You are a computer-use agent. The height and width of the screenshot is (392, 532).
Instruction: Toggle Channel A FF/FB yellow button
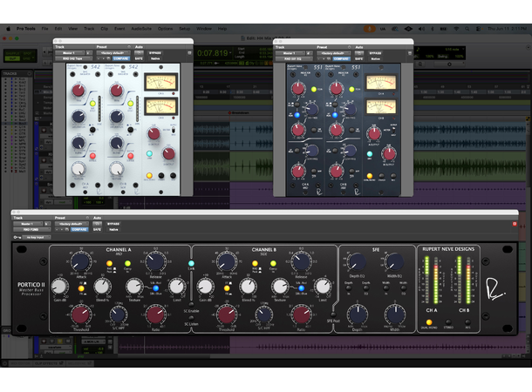click(x=81, y=288)
